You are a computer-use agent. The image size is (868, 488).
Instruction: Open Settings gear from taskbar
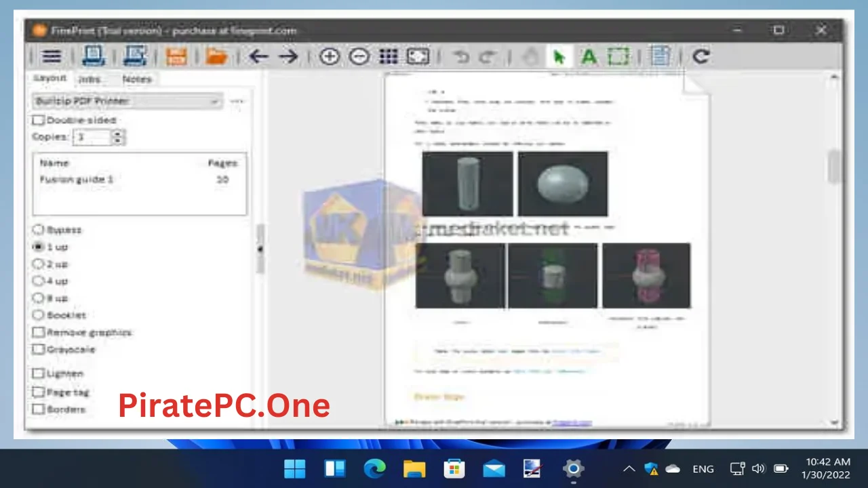pyautogui.click(x=573, y=468)
